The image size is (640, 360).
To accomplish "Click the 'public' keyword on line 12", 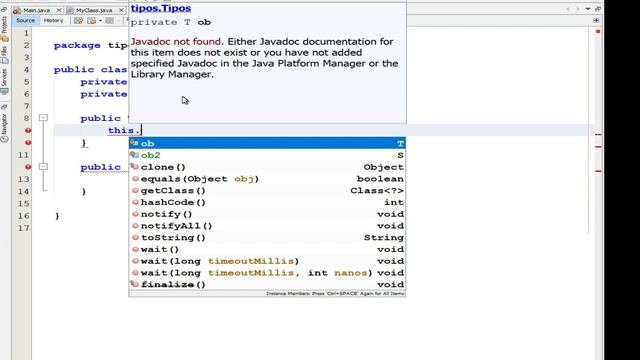I will pyautogui.click(x=100, y=167).
